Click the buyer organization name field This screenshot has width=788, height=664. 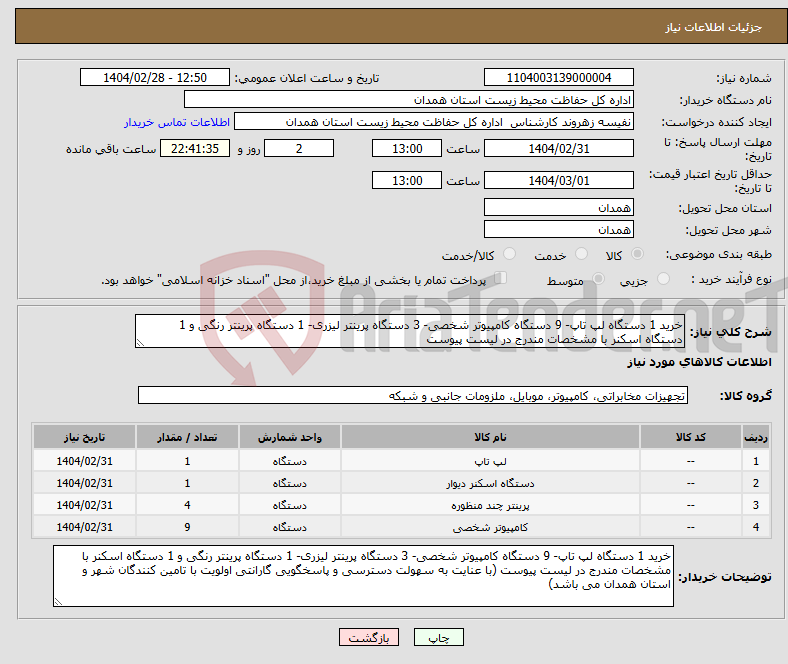(x=409, y=100)
